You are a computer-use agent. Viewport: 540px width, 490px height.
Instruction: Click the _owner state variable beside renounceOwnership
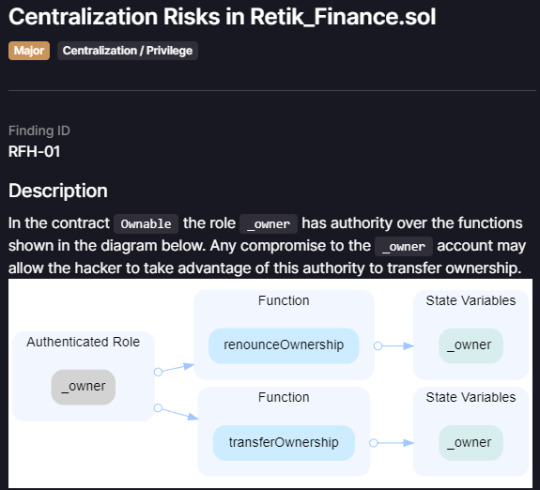pos(471,345)
